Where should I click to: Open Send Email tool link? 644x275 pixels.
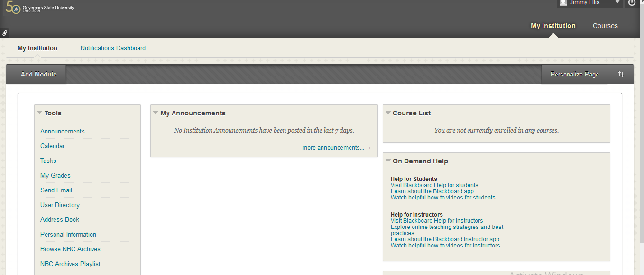point(56,190)
